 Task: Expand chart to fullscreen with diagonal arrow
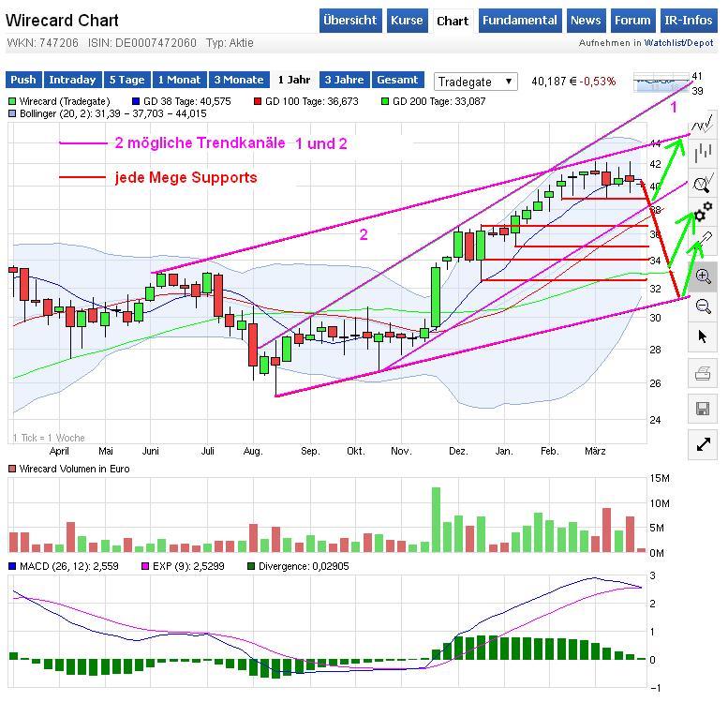pos(703,444)
